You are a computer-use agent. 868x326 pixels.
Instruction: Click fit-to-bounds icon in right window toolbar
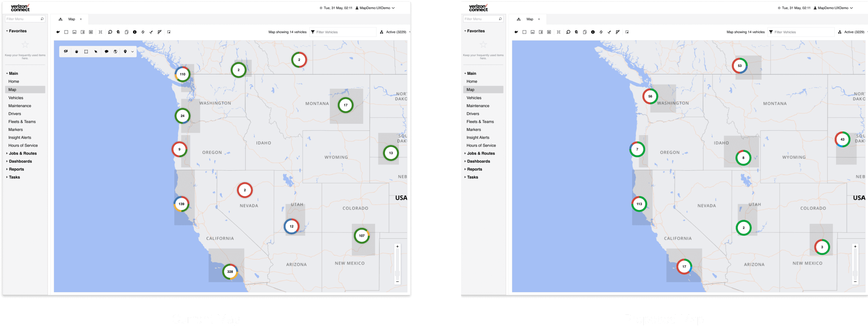[559, 32]
